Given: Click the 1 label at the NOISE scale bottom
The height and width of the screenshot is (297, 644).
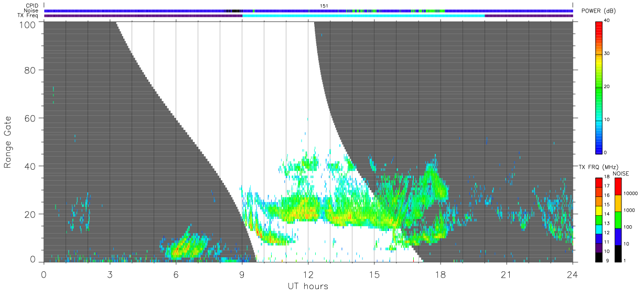Looking at the screenshot, I should click(x=624, y=260).
